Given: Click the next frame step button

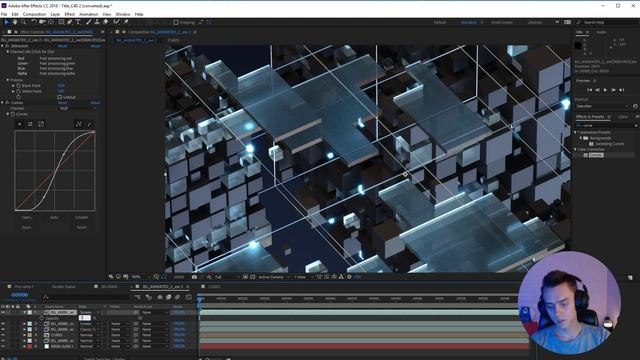Looking at the screenshot, I should (x=613, y=90).
